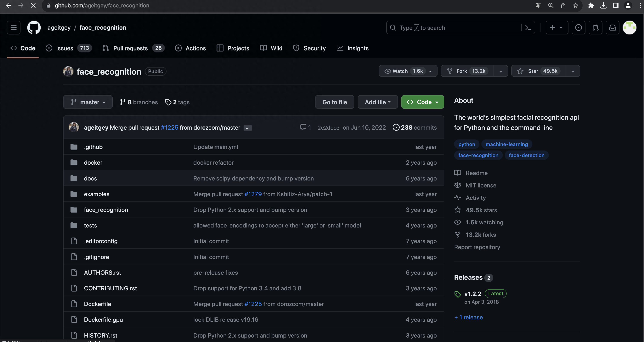Open the 2 tags link

point(178,102)
